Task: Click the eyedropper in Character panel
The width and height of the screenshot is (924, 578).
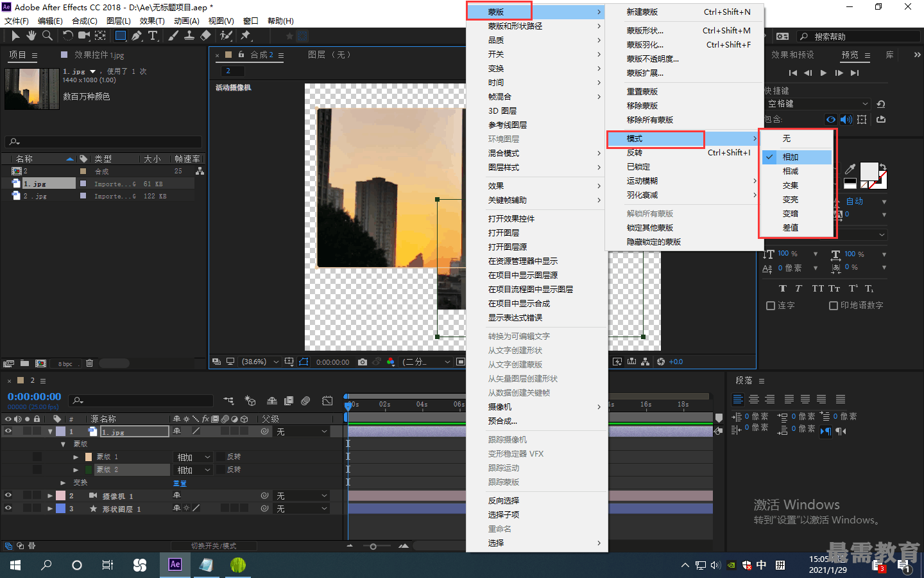Action: [x=850, y=169]
